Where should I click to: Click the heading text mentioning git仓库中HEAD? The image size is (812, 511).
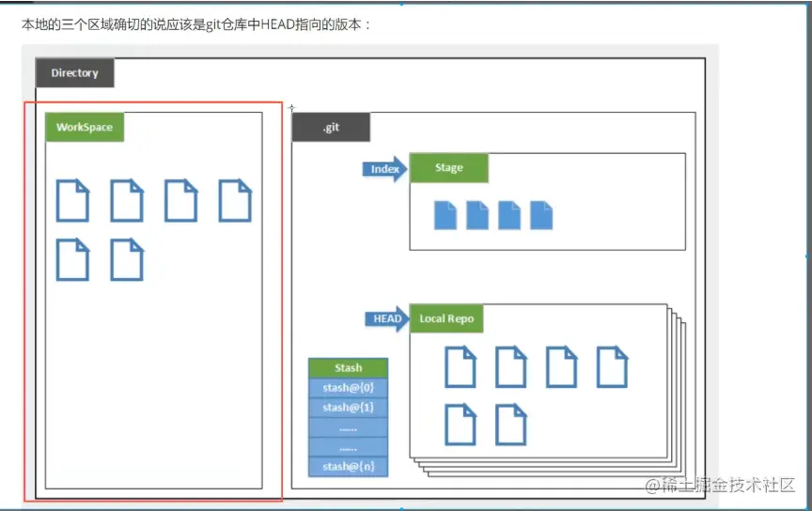point(195,24)
